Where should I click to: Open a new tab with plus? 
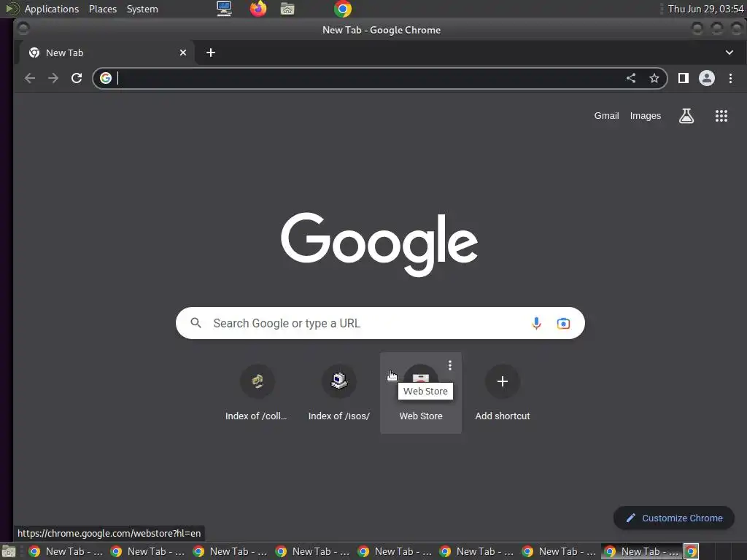click(211, 52)
